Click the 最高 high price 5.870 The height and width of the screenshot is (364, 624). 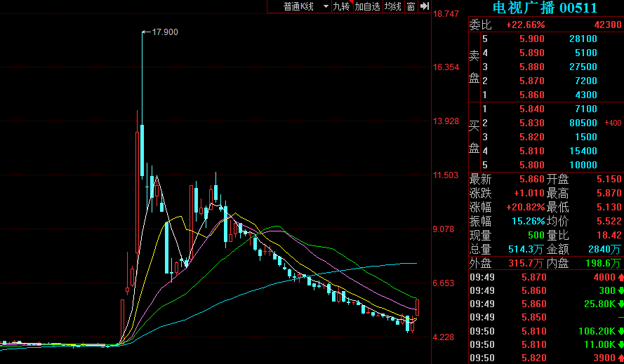[x=609, y=194]
